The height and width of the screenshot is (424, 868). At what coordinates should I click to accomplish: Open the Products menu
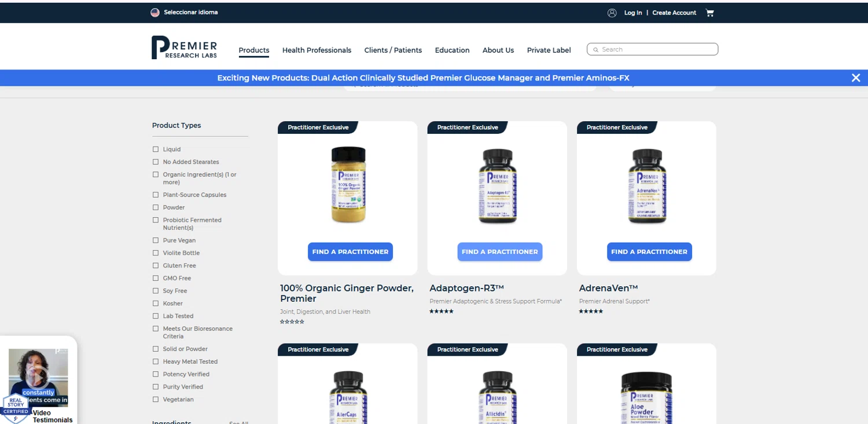coord(254,50)
